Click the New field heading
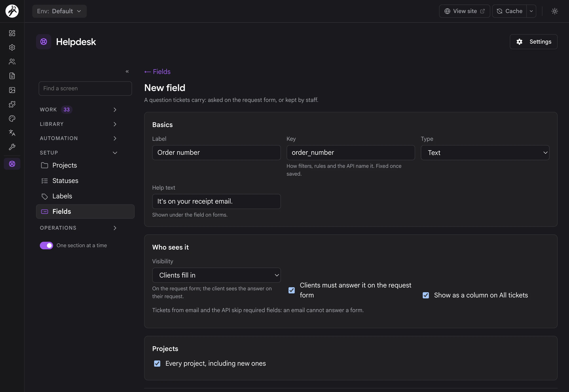The width and height of the screenshot is (569, 392). (165, 88)
